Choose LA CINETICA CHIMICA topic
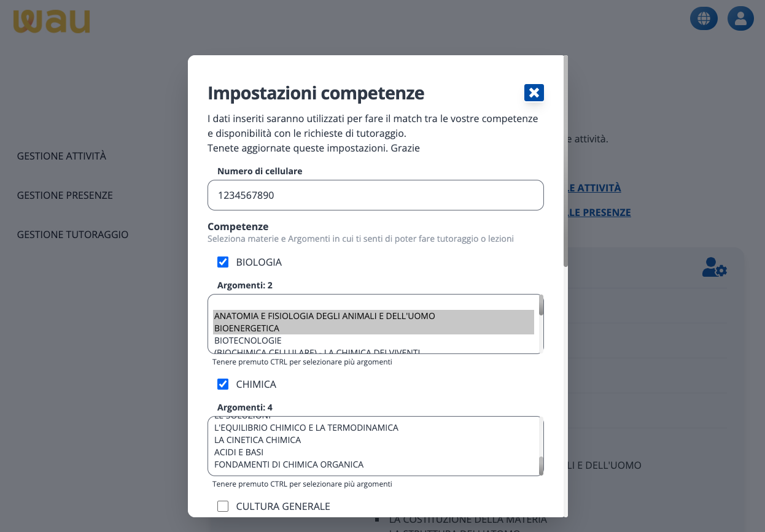 [257, 440]
